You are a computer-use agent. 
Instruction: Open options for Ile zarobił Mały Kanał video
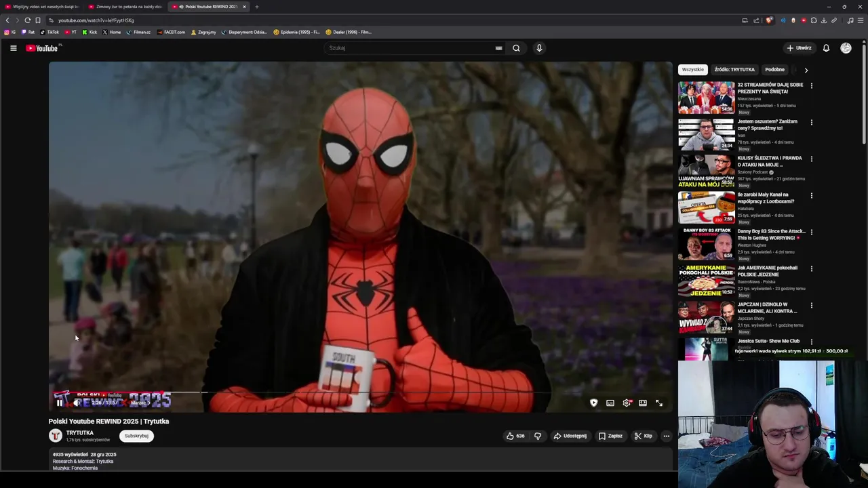pyautogui.click(x=811, y=195)
